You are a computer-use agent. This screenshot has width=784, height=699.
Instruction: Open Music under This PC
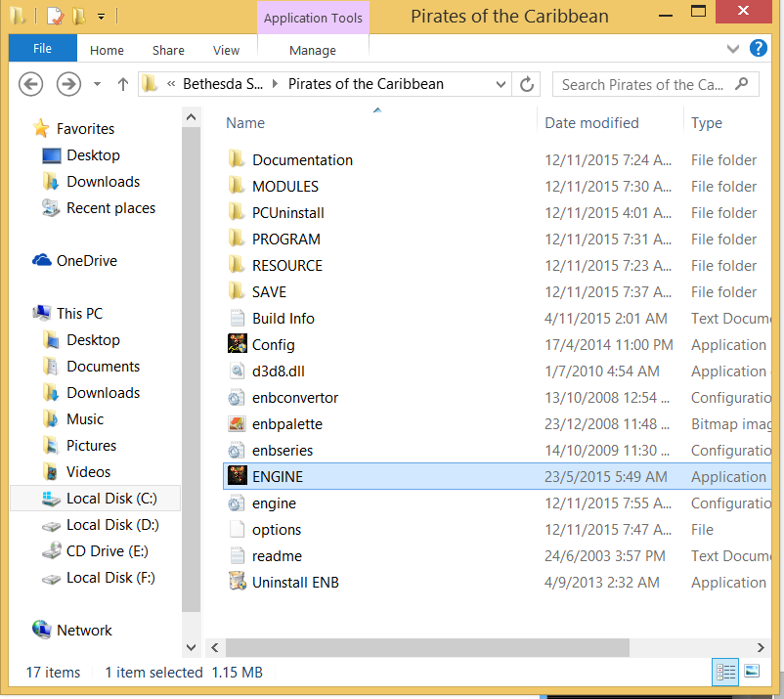click(85, 418)
